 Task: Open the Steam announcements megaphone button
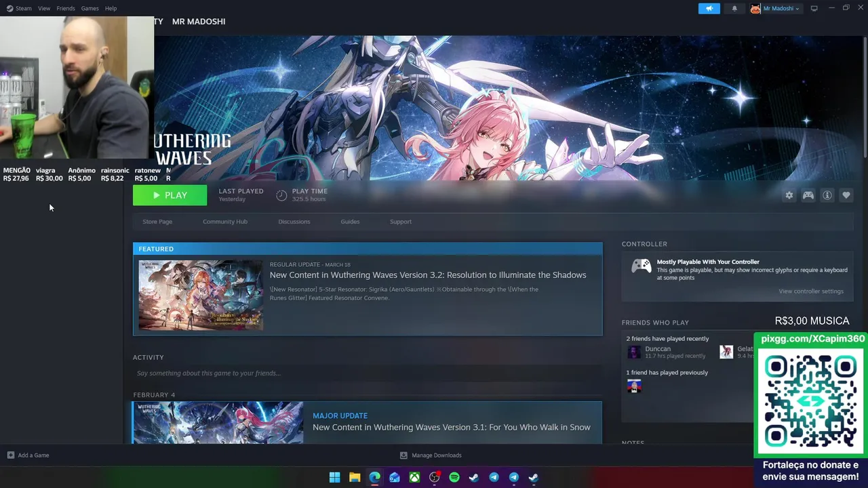pyautogui.click(x=709, y=8)
